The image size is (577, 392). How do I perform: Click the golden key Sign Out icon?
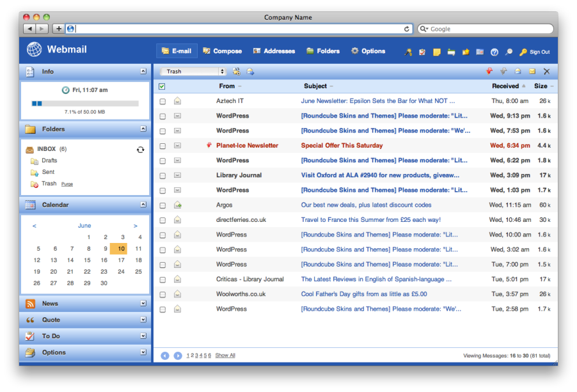pos(523,52)
